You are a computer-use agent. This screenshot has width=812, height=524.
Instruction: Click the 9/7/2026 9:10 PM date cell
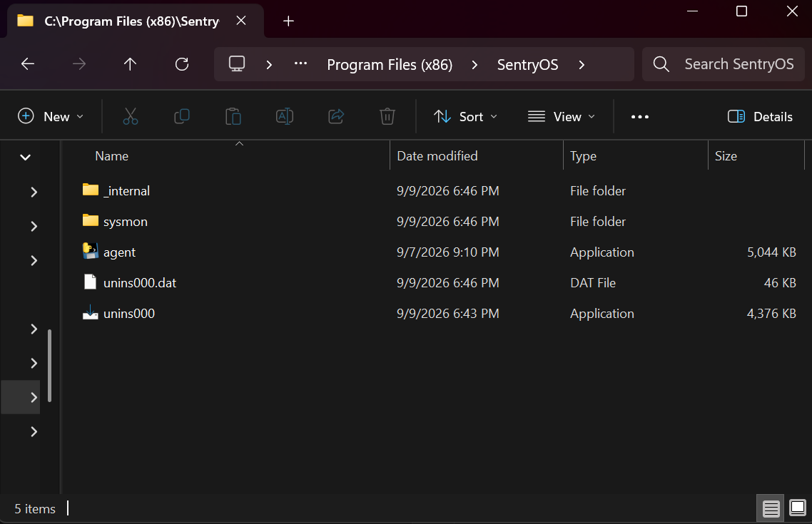[448, 252]
